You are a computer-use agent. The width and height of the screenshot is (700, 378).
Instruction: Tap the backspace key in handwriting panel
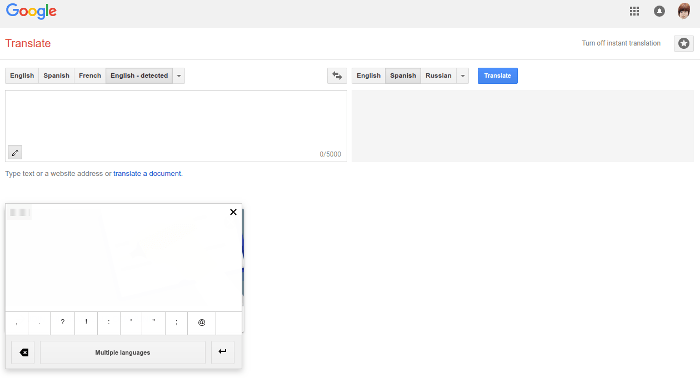pos(23,353)
